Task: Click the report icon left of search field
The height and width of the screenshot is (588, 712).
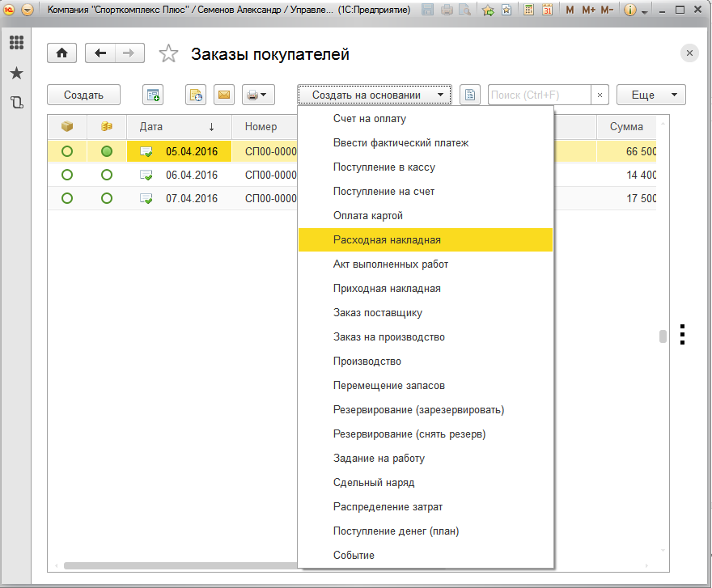Action: point(470,95)
